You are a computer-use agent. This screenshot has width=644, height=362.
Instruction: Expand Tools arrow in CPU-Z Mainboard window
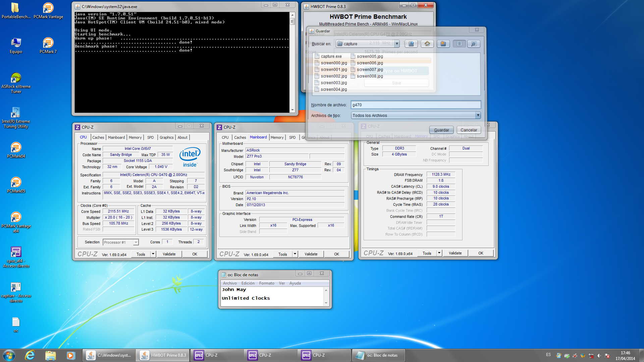tap(295, 254)
